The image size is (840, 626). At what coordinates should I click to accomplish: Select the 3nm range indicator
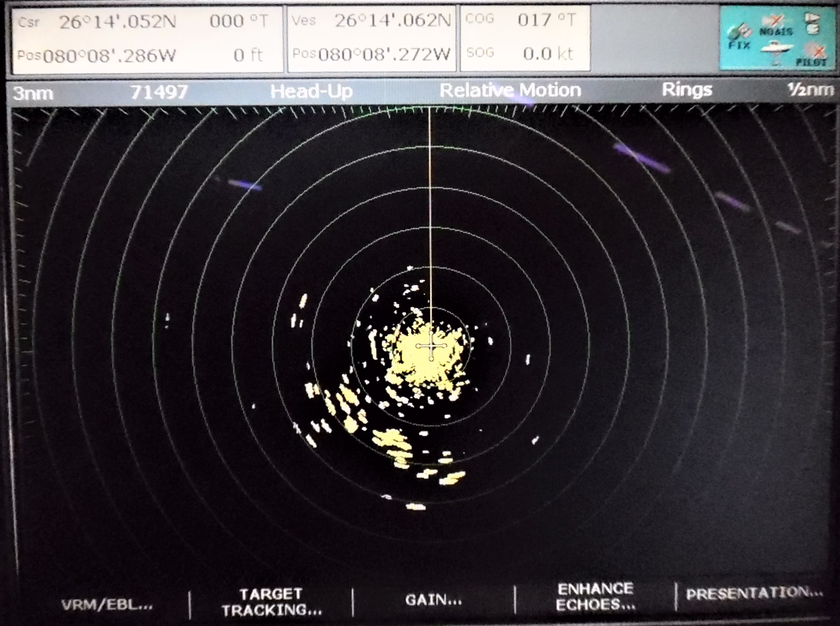coord(33,93)
